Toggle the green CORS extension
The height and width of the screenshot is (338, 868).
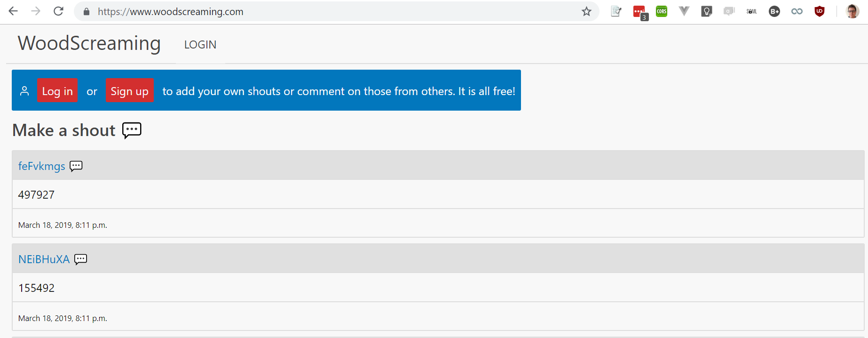[x=662, y=11]
